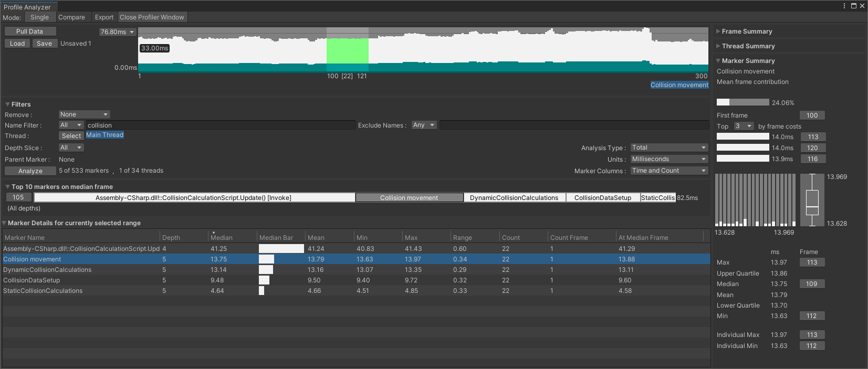Screen dimensions: 868x369
Task: Open the Analysis Type dropdown
Action: point(668,148)
